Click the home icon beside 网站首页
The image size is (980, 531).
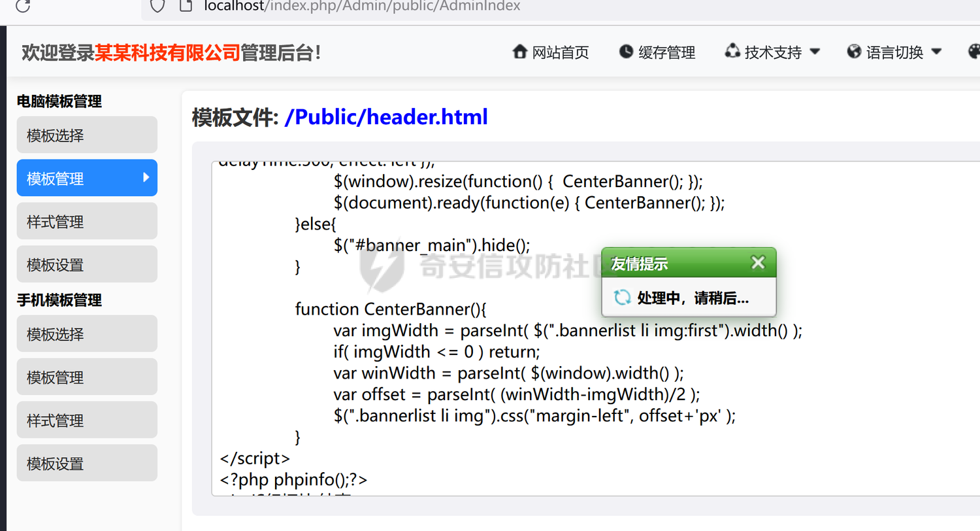pos(520,51)
